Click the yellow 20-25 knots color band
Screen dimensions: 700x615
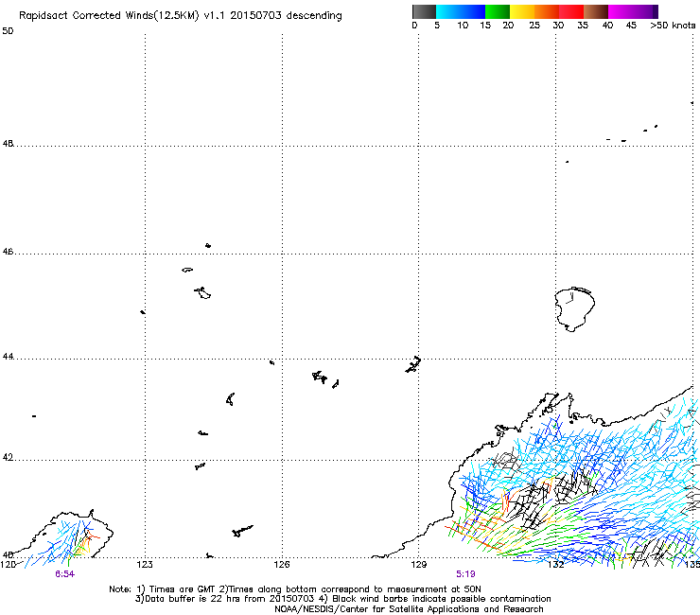pyautogui.click(x=522, y=11)
